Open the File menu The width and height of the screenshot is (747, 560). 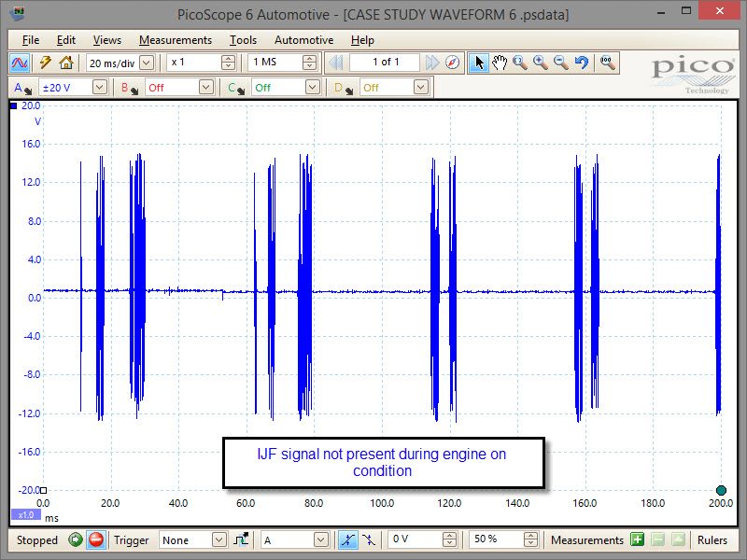coord(31,40)
